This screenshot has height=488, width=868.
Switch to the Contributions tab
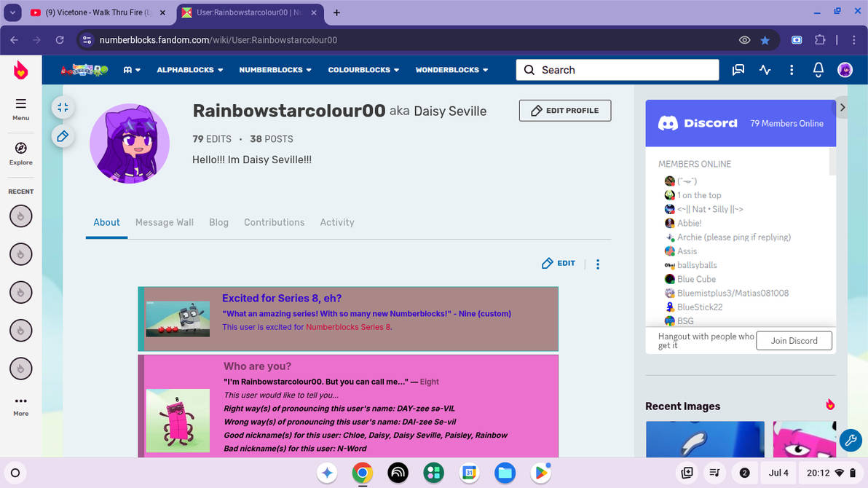pyautogui.click(x=274, y=222)
